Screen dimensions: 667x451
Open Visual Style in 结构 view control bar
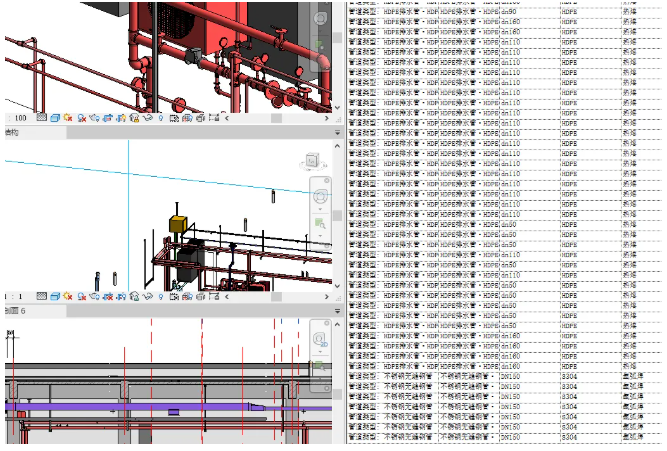pos(55,297)
